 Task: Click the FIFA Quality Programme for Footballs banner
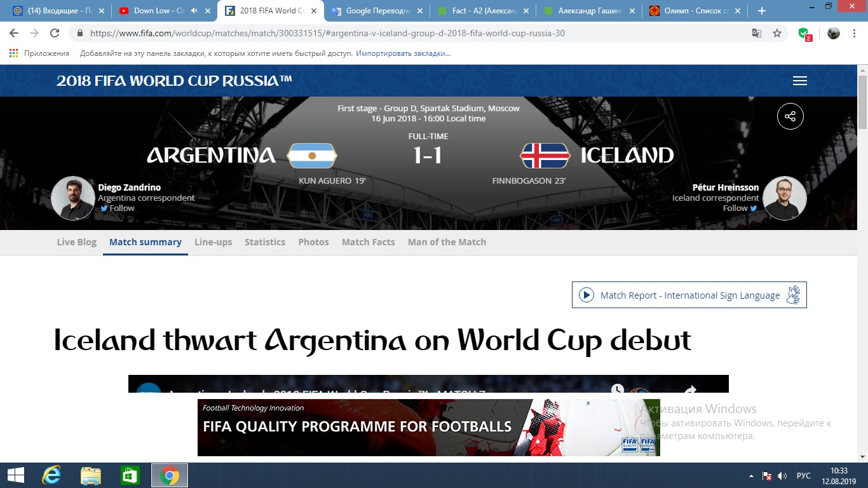click(x=429, y=427)
